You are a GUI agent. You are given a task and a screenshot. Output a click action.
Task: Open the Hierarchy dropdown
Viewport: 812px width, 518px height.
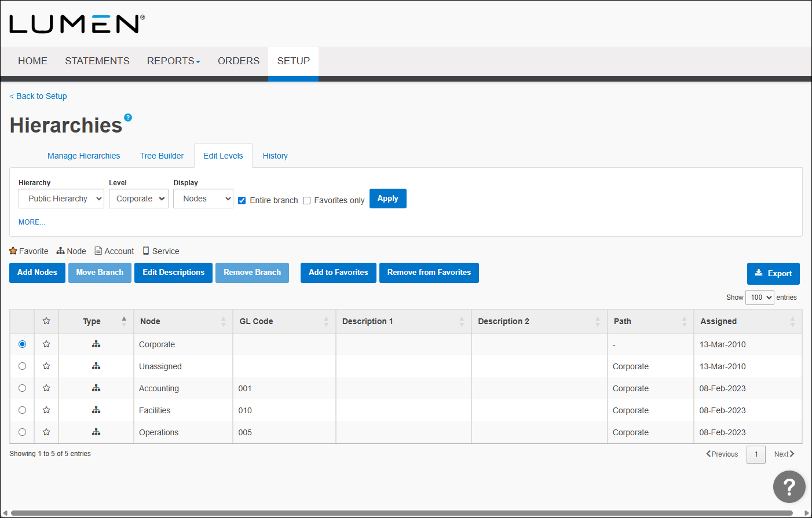[x=61, y=199]
